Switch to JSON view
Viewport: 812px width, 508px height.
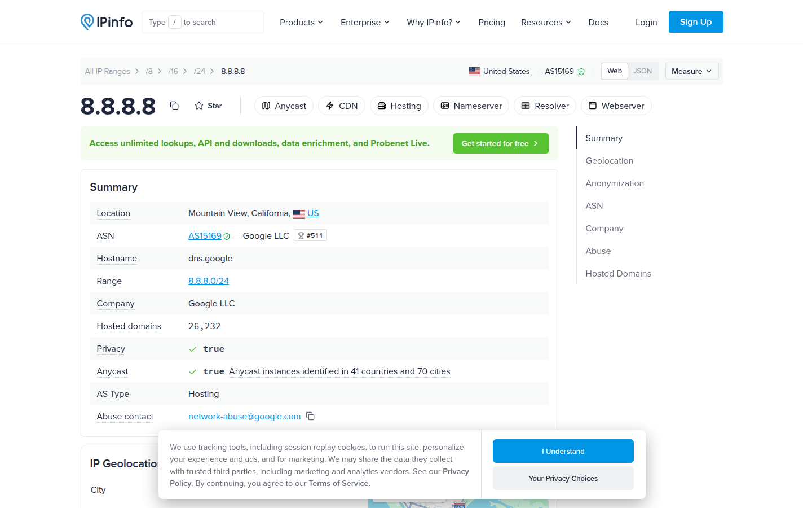pyautogui.click(x=643, y=71)
